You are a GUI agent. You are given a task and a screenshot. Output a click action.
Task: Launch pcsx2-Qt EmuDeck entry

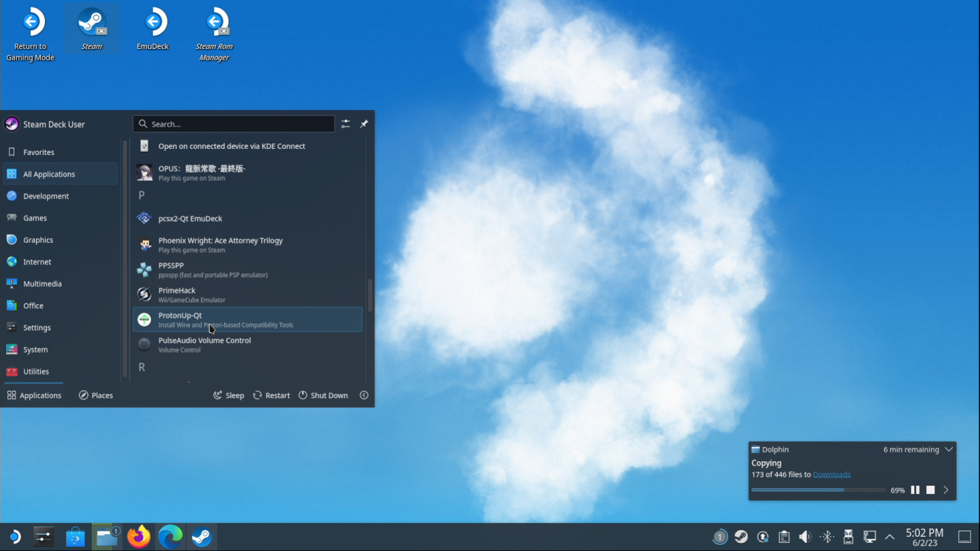click(x=248, y=218)
